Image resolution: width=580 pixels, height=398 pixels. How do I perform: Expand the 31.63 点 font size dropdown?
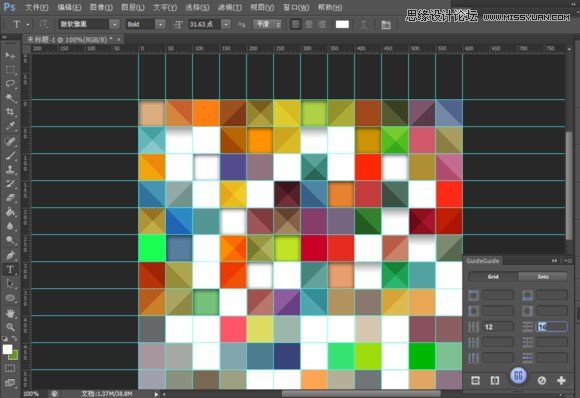tap(226, 24)
